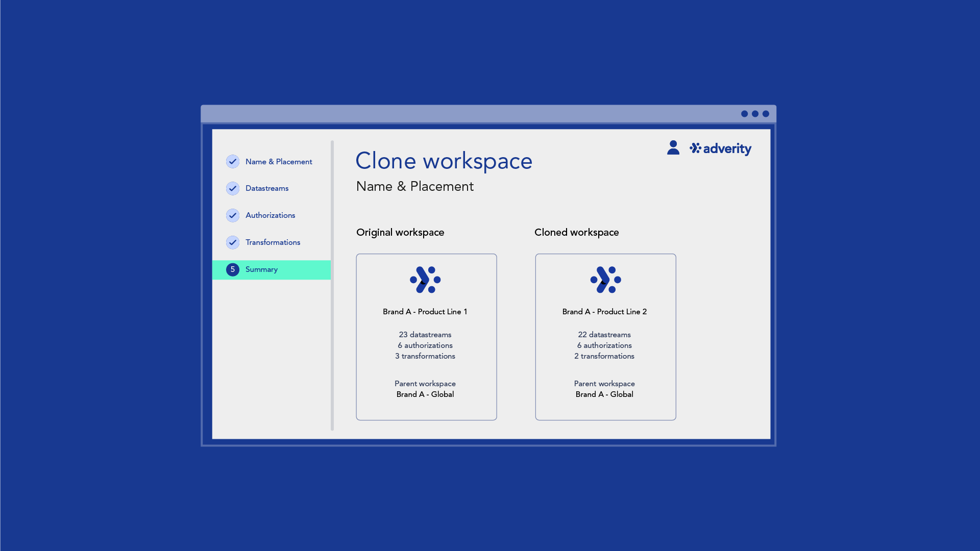The width and height of the screenshot is (980, 551).
Task: Click Brand A - Global in Product Line 2 card
Action: coord(604,394)
